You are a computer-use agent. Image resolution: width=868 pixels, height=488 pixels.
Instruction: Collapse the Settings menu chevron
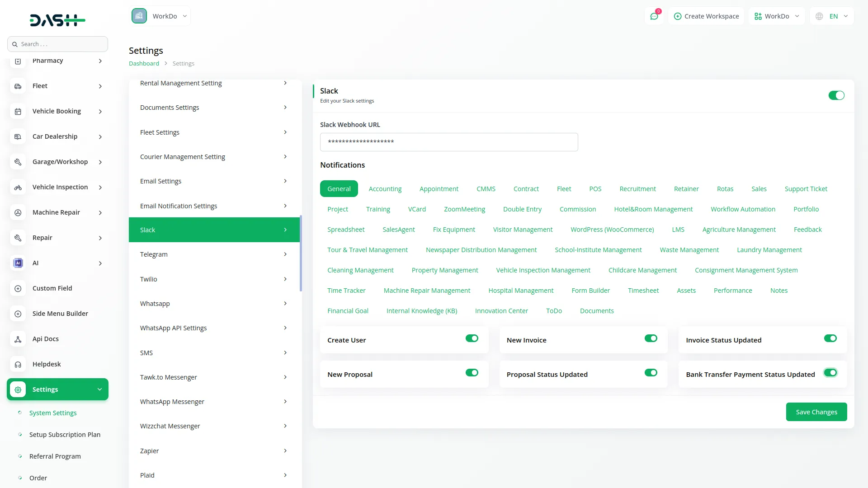coord(99,389)
